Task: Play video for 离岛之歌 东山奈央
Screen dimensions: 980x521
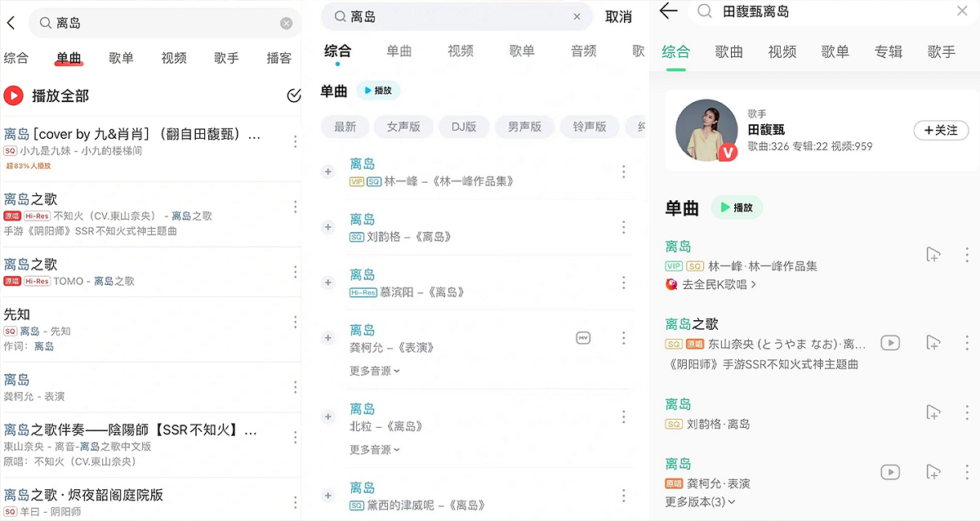Action: pyautogui.click(x=890, y=343)
